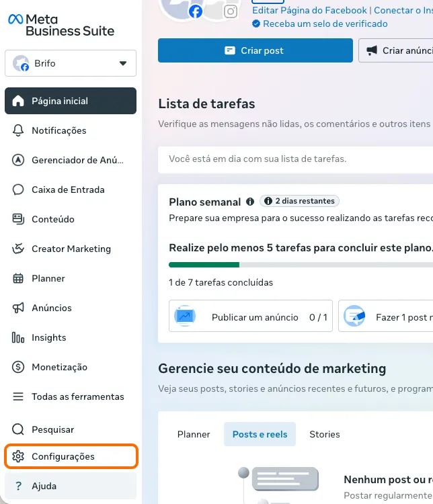This screenshot has height=504, width=433.
Task: Click '1 de 7 tarefas concluídas' text
Action: click(x=221, y=282)
